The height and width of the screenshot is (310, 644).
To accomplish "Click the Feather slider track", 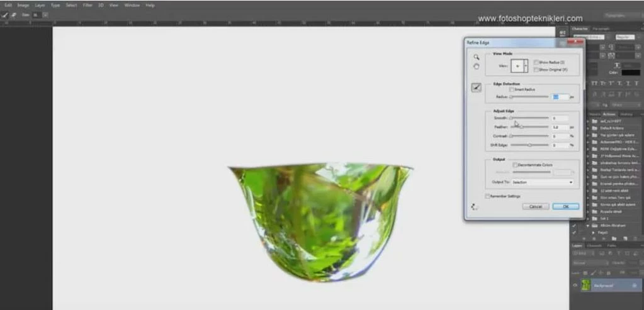I will (x=529, y=127).
